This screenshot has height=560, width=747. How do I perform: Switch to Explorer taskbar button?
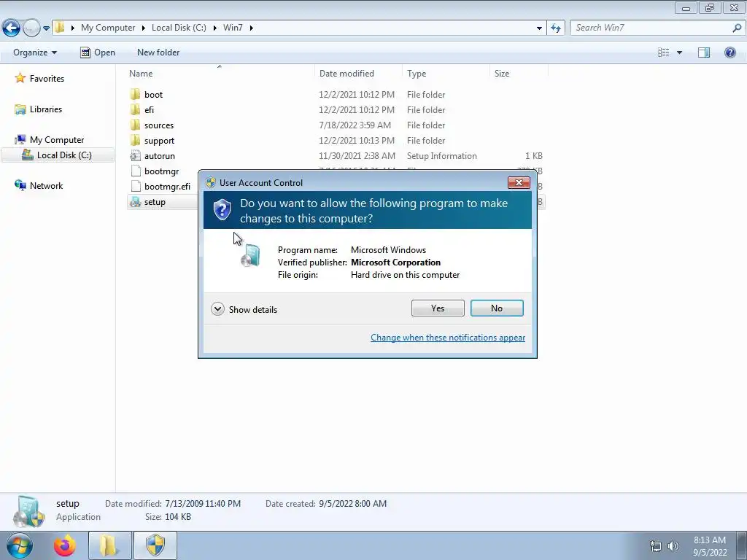coord(109,545)
